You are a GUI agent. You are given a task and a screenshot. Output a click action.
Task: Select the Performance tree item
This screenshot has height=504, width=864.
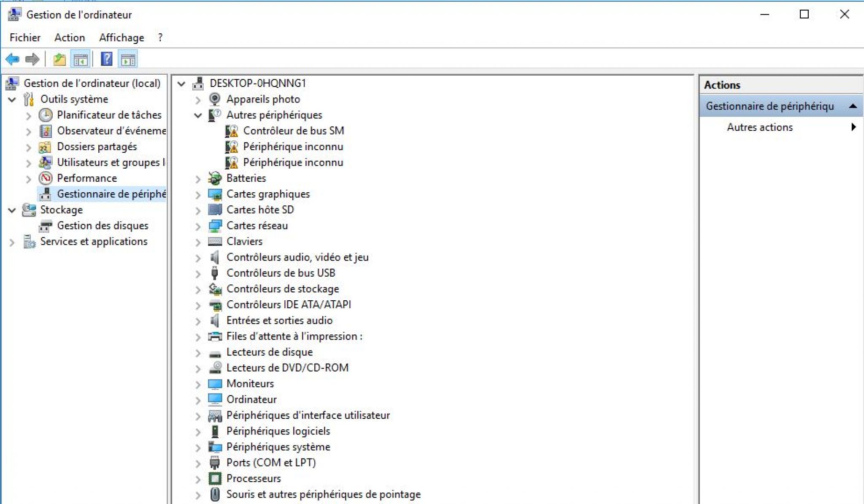pos(86,178)
